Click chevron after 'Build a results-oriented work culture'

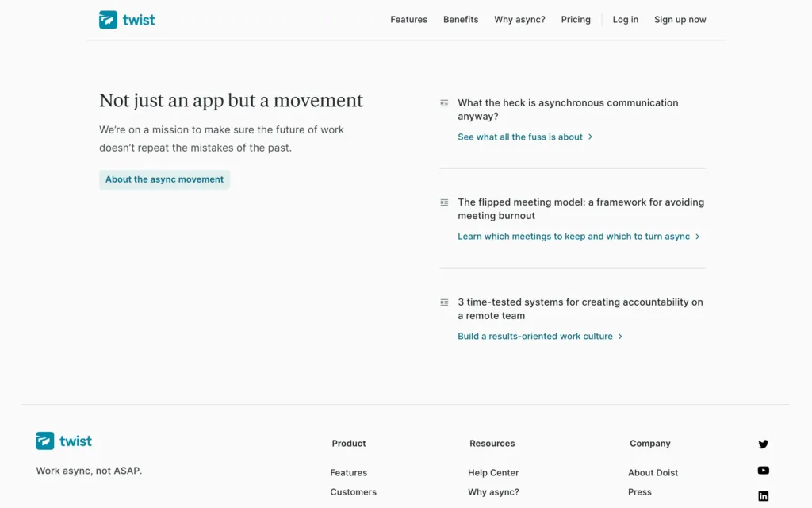620,337
